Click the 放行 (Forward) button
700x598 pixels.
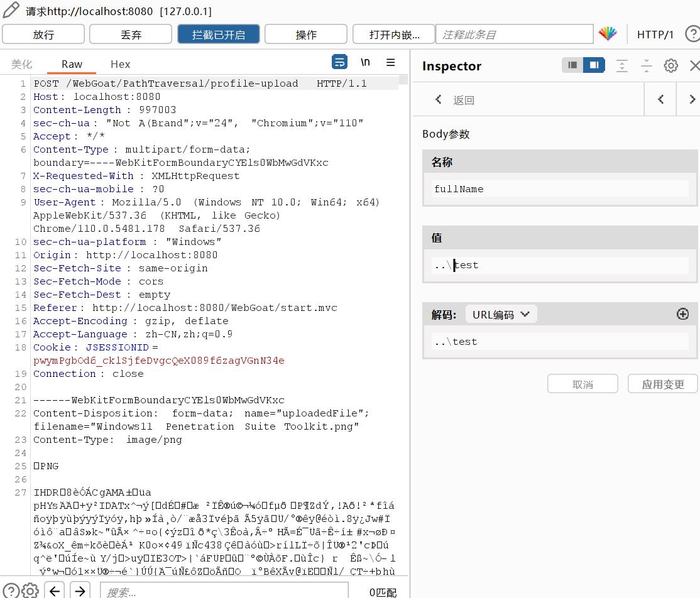click(x=43, y=35)
